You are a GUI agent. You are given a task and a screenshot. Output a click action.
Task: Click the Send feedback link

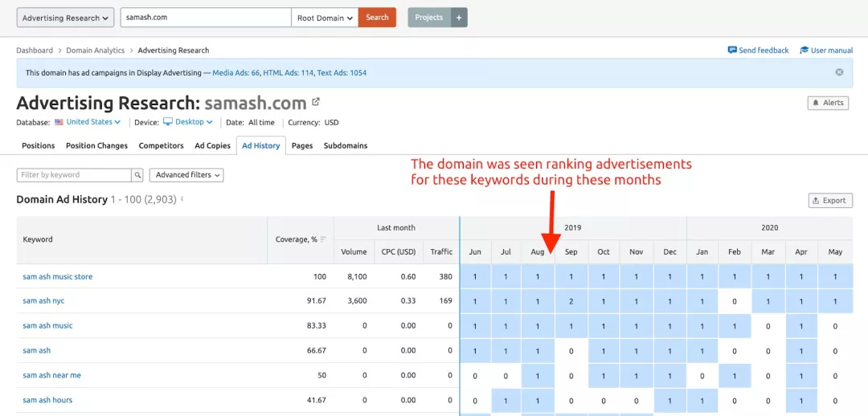759,51
